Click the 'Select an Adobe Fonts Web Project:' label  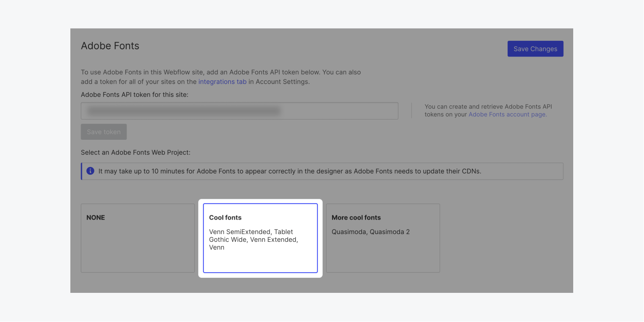click(136, 152)
